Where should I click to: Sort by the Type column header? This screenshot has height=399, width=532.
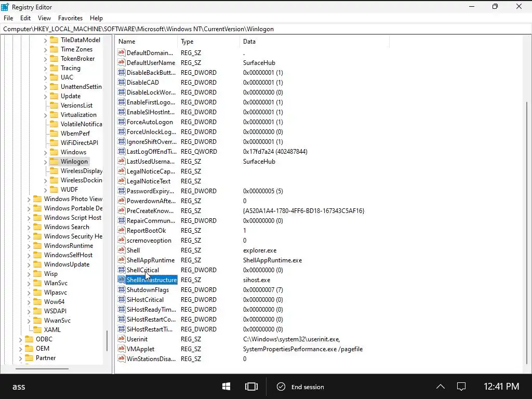point(208,42)
